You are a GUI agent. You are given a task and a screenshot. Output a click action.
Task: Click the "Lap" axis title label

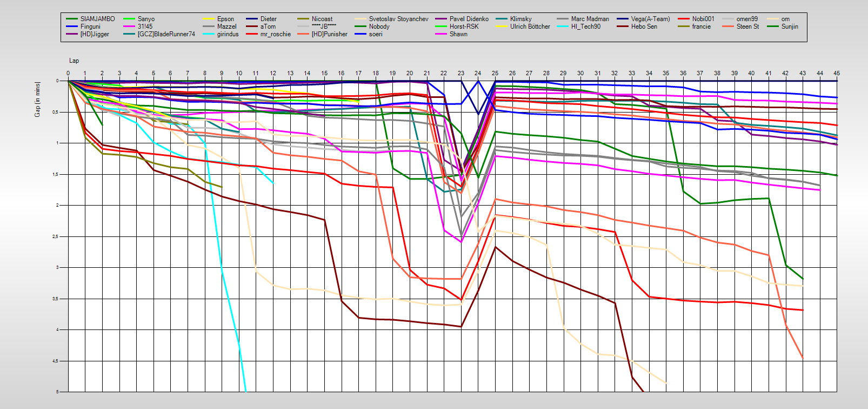click(74, 61)
